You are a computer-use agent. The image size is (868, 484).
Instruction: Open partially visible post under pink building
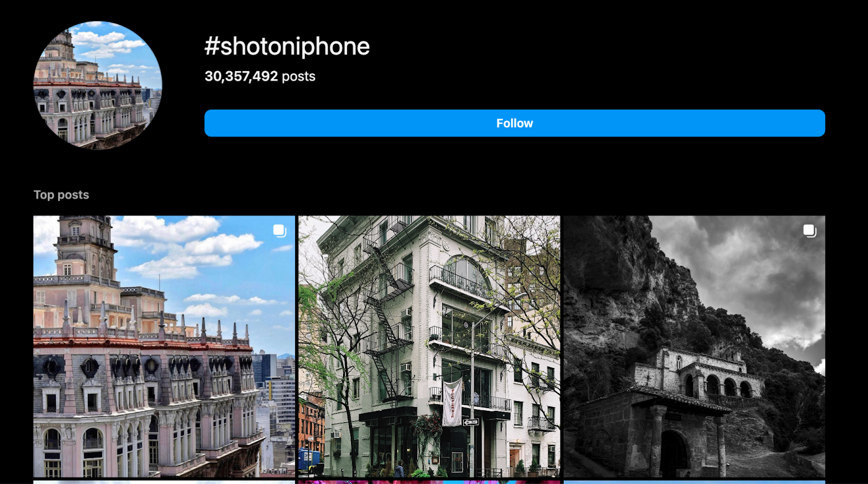pyautogui.click(x=164, y=482)
